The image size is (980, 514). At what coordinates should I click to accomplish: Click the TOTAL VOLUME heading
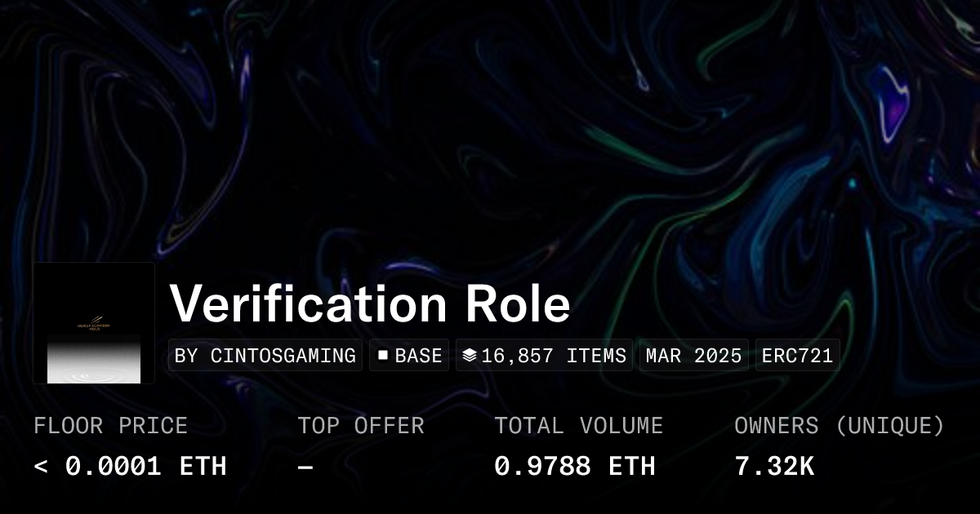[578, 426]
